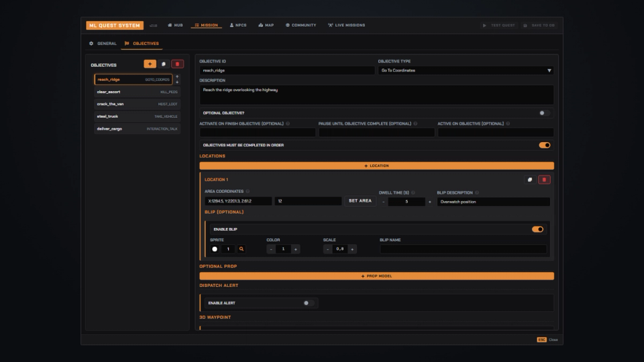This screenshot has width=644, height=362.
Task: Click the white sprite preview circle
Action: pos(215,249)
